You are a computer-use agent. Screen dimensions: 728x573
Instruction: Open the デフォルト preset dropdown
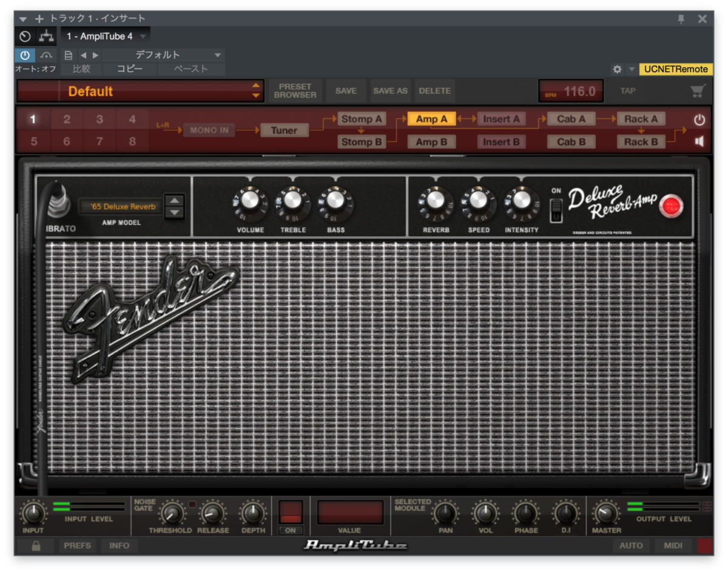click(x=164, y=55)
